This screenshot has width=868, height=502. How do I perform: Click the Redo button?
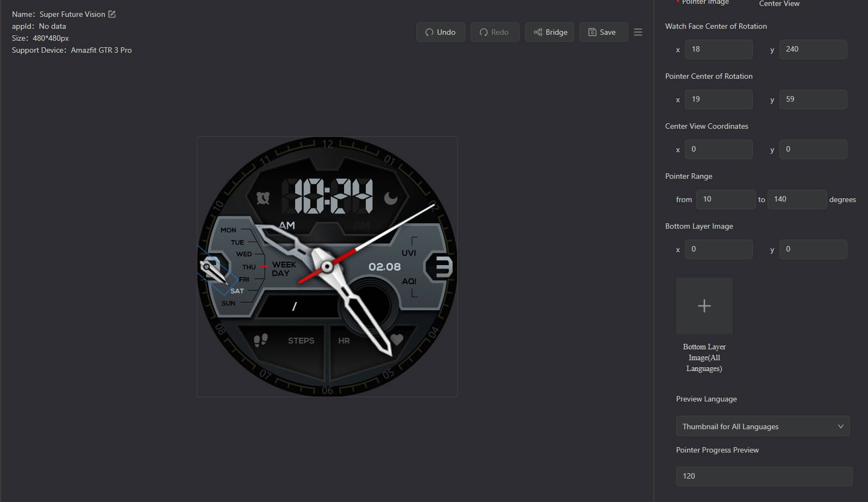click(x=495, y=32)
